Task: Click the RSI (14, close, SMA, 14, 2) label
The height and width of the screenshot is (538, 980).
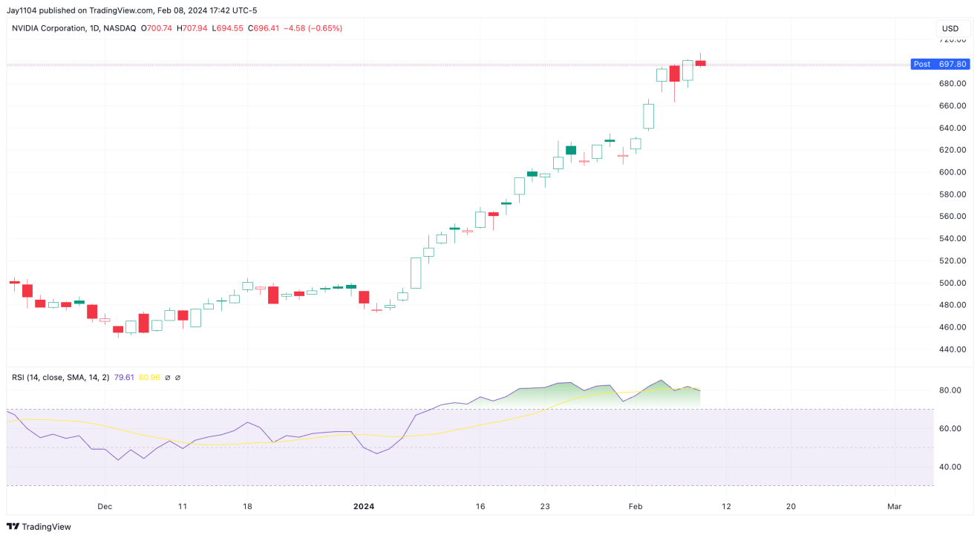Action: click(x=61, y=378)
